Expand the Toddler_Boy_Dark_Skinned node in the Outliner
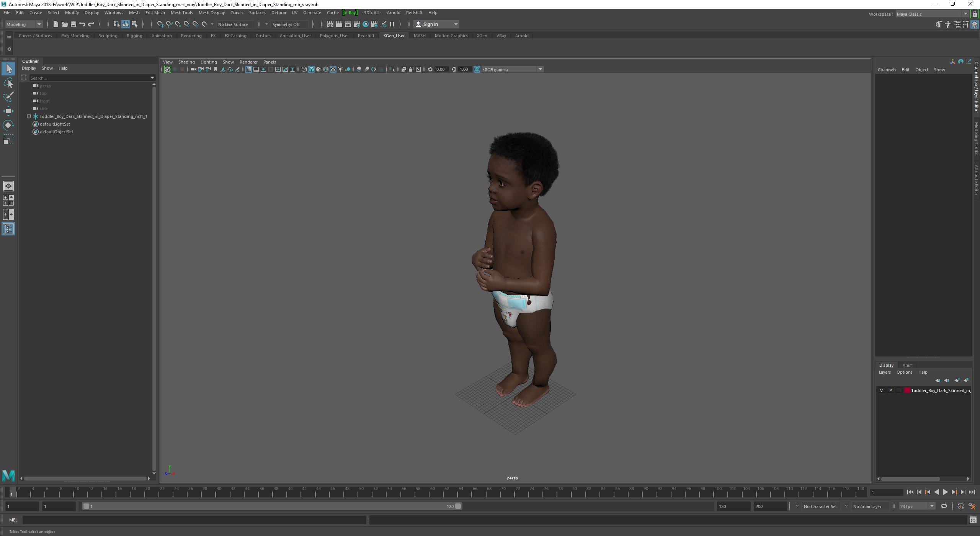This screenshot has width=980, height=536. (29, 116)
